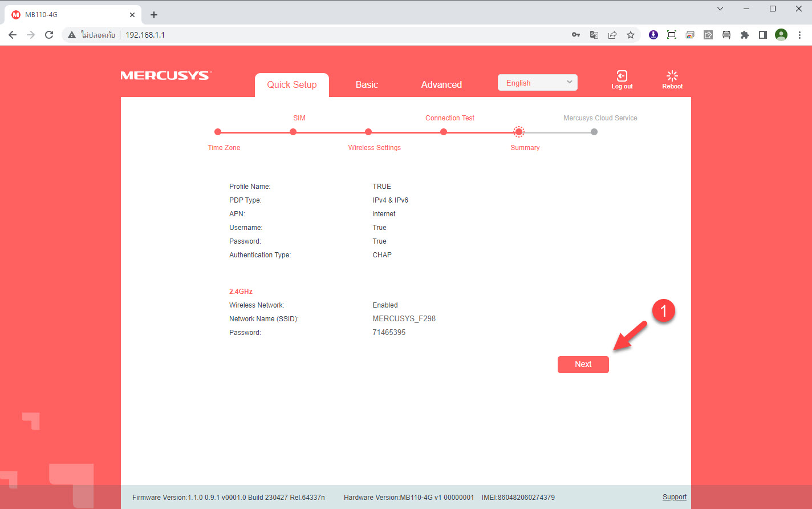
Task: Switch to Advanced tab
Action: point(441,84)
